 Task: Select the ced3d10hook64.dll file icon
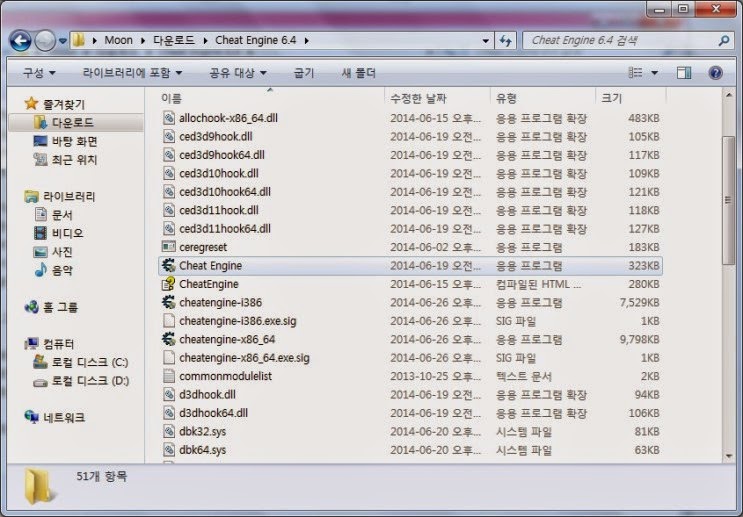pos(169,191)
